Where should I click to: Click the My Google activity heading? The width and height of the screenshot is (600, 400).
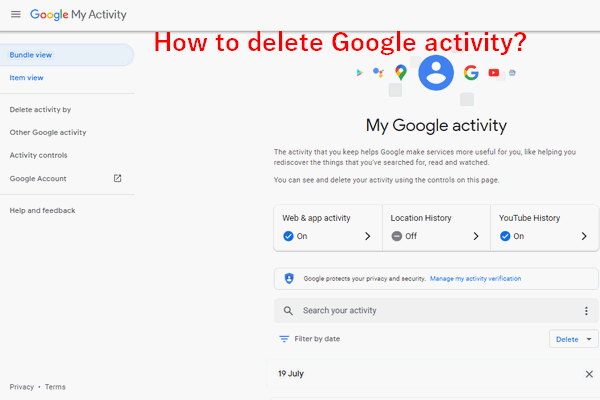tap(436, 126)
